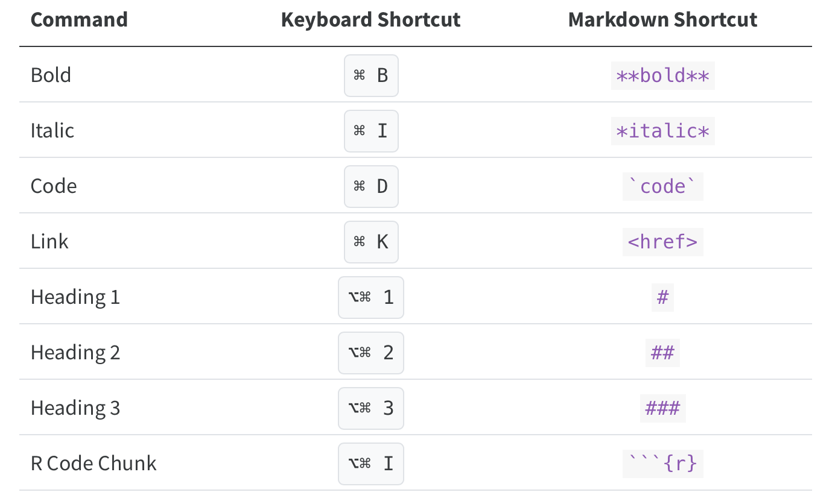The width and height of the screenshot is (835, 504).
Task: Click the `code` markdown snippet
Action: coord(662,187)
